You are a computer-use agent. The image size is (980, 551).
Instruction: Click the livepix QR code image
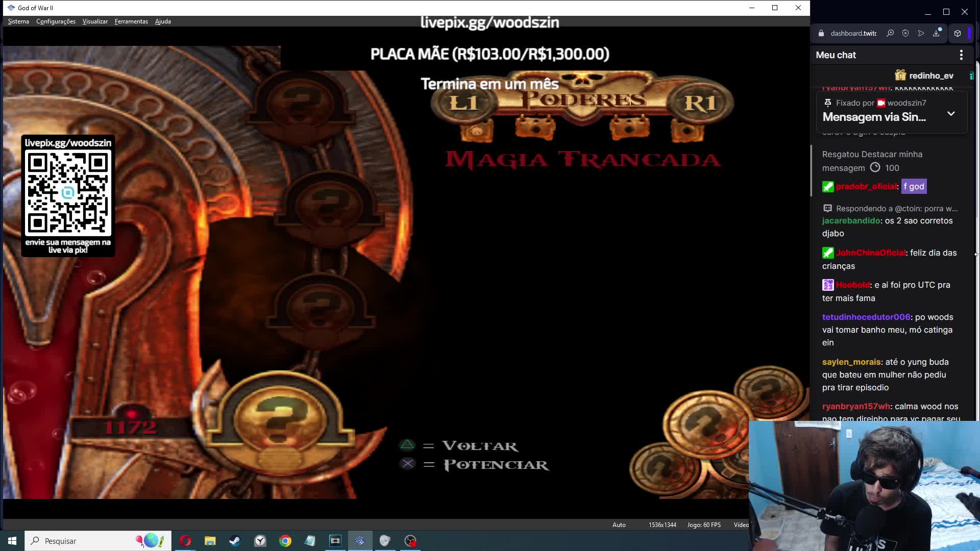pos(68,193)
